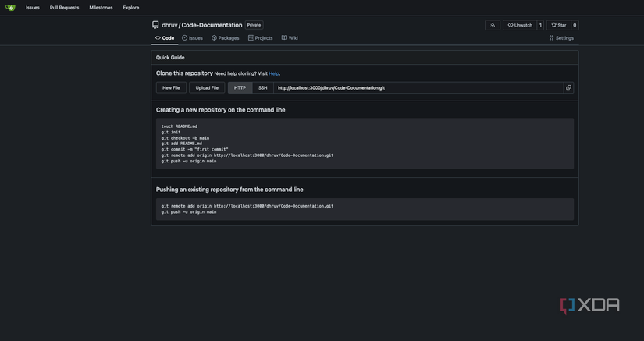Open the repository Packages tab
Screen dimensions: 644x341
point(226,37)
